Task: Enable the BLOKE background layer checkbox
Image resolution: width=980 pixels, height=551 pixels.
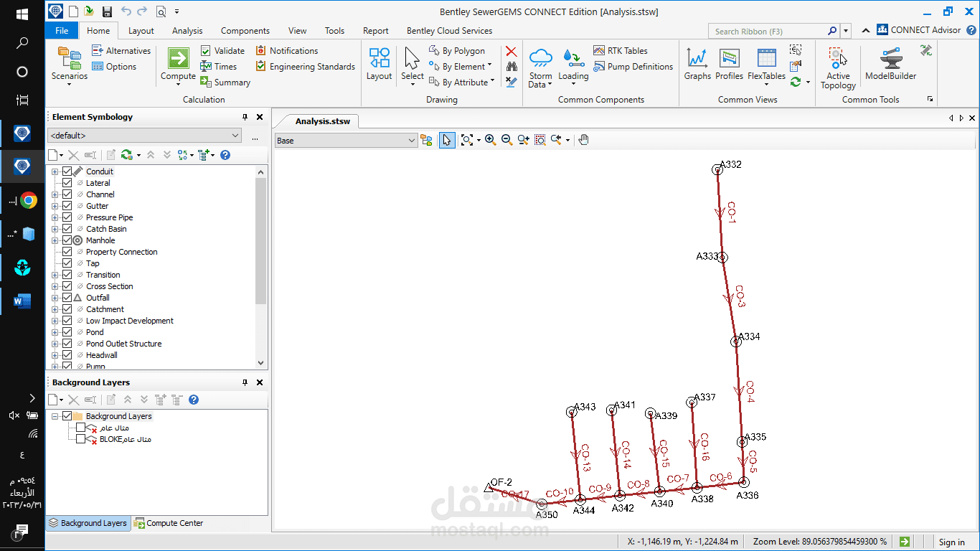Action: tap(80, 439)
